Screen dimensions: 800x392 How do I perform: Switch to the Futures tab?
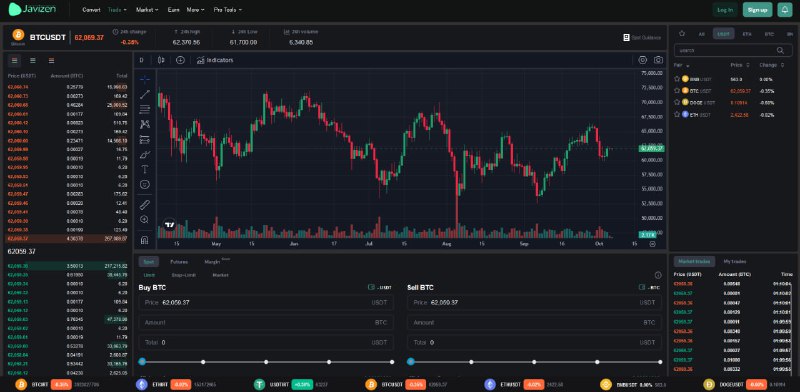tap(179, 262)
